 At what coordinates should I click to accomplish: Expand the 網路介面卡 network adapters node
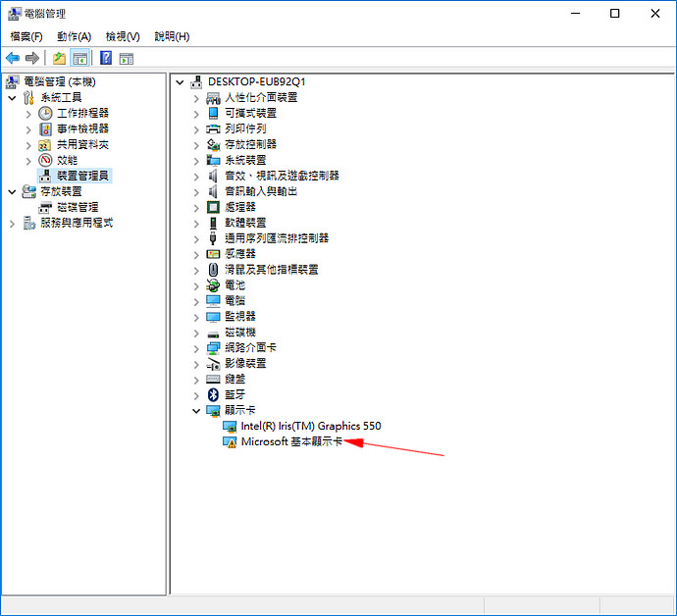click(x=196, y=347)
